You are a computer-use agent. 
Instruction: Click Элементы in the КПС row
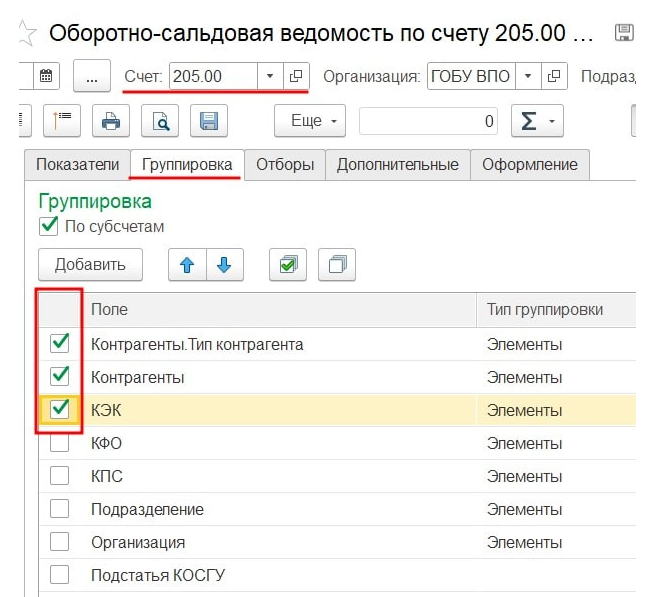pos(524,477)
